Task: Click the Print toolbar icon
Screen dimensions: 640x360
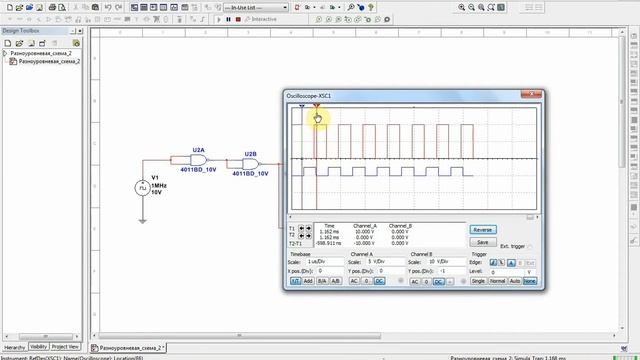Action: (52, 7)
